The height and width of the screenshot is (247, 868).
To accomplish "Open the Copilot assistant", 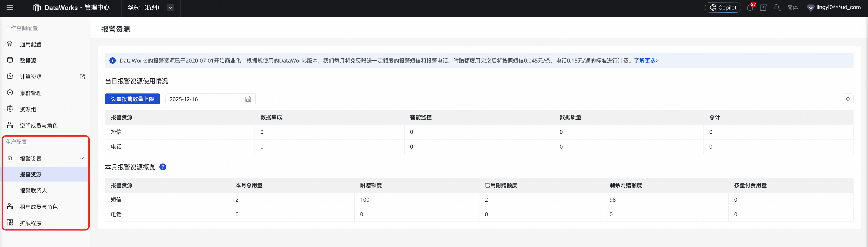I will [723, 8].
